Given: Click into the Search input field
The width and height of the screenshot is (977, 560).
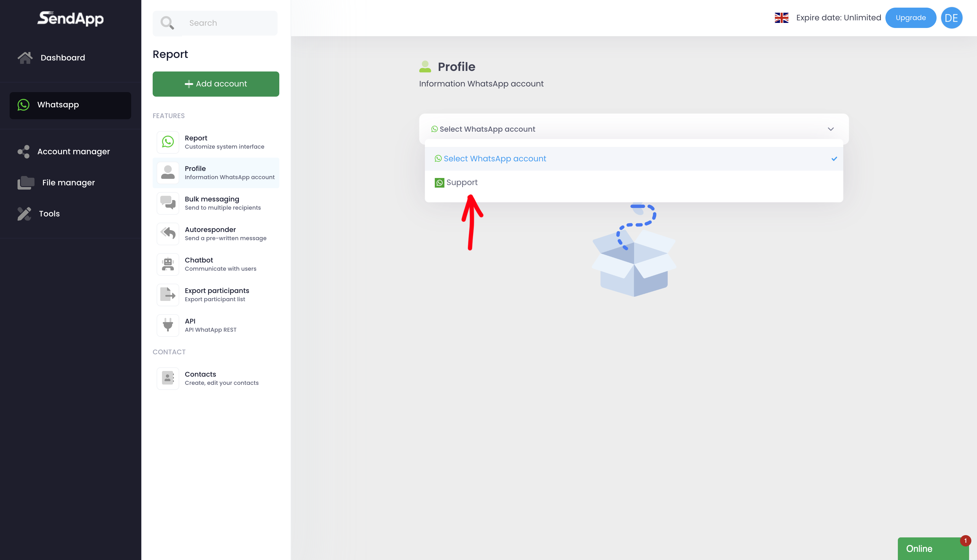Looking at the screenshot, I should click(229, 23).
